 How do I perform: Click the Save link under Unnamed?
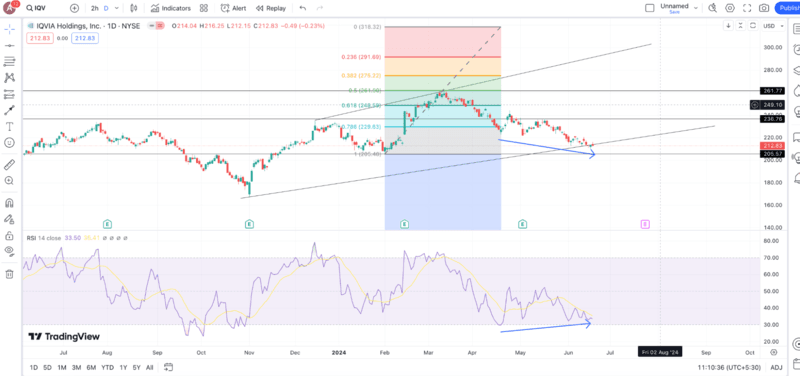pos(674,12)
